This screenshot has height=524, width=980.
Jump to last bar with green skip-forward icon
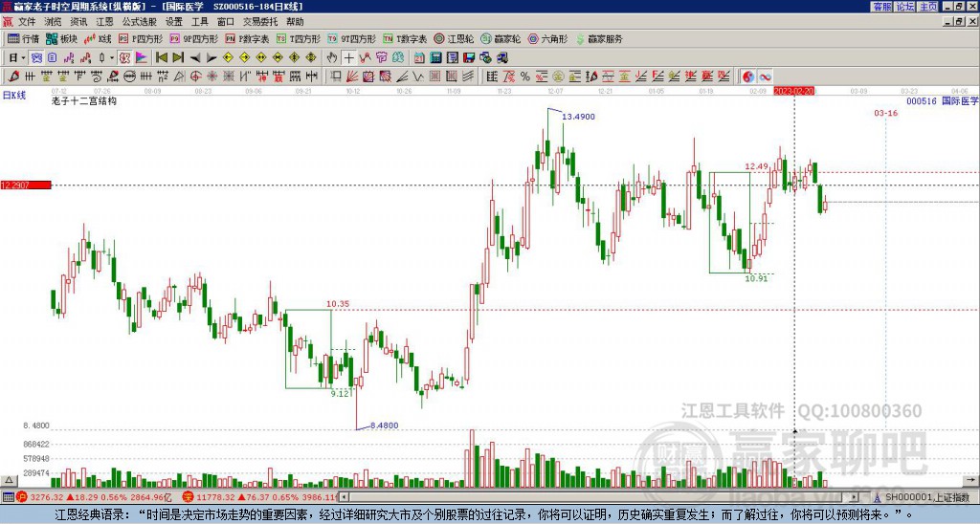click(x=177, y=57)
